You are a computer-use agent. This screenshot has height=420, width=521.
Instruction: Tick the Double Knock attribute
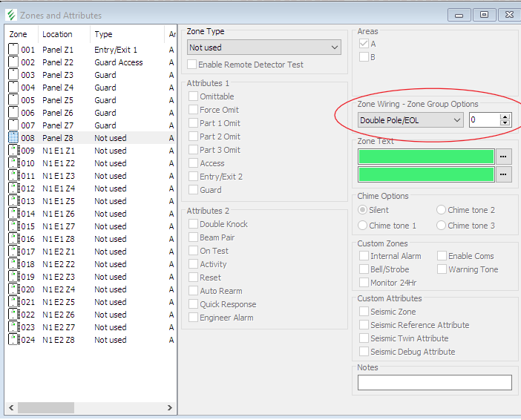(x=194, y=224)
